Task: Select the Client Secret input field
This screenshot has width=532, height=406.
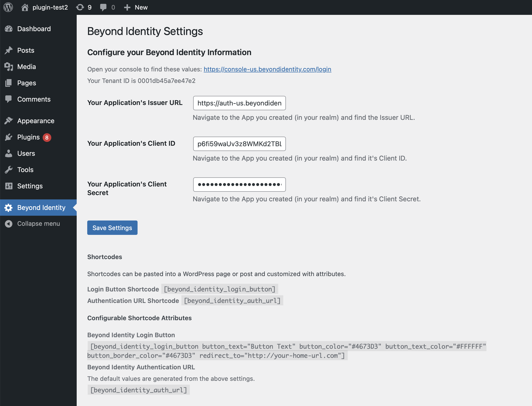Action: click(239, 184)
